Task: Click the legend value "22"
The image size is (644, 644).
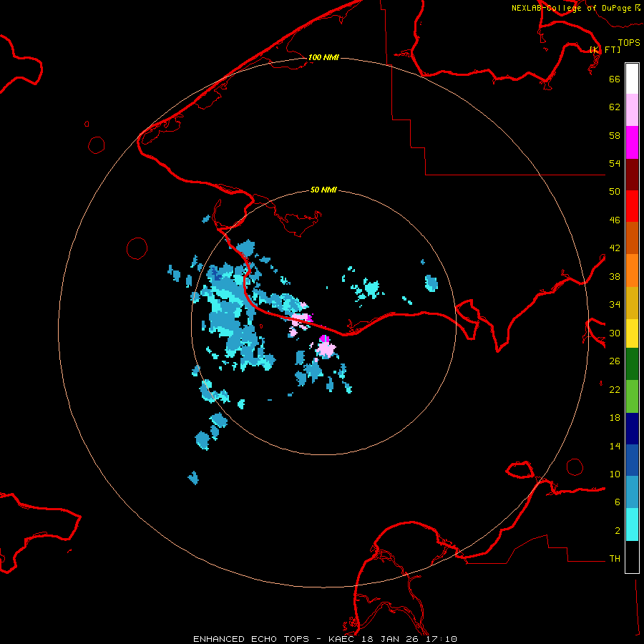Action: point(615,389)
